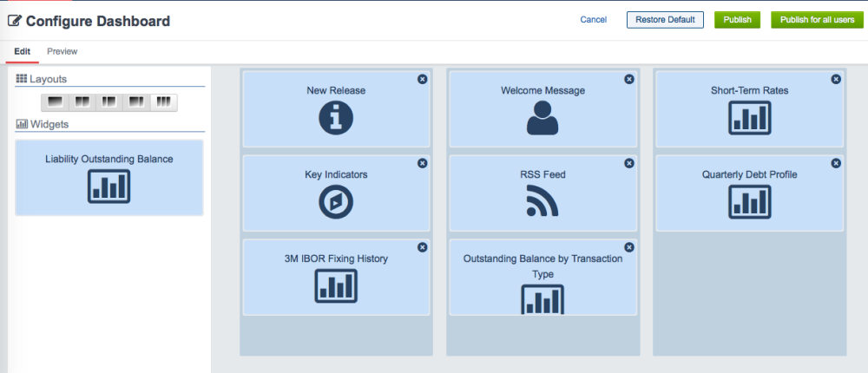Select the Welcome Message widget title
Image resolution: width=868 pixels, height=373 pixels.
click(x=542, y=91)
